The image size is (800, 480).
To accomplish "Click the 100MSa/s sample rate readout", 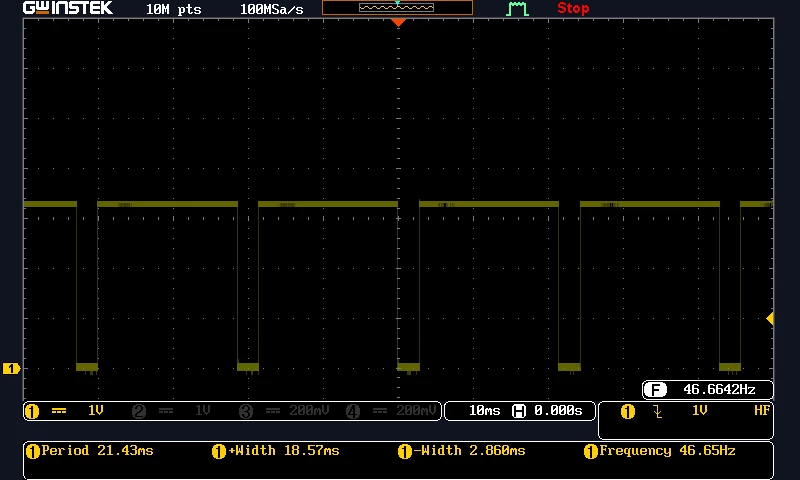I will tap(271, 10).
